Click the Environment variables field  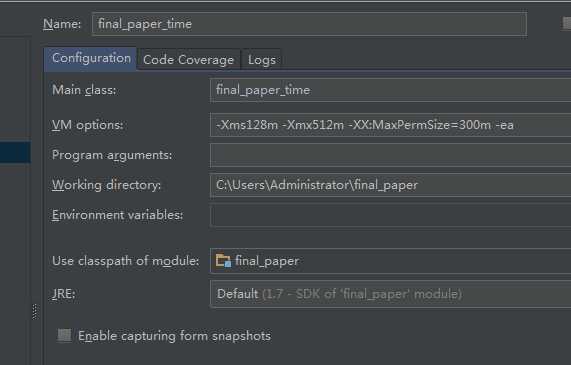390,215
